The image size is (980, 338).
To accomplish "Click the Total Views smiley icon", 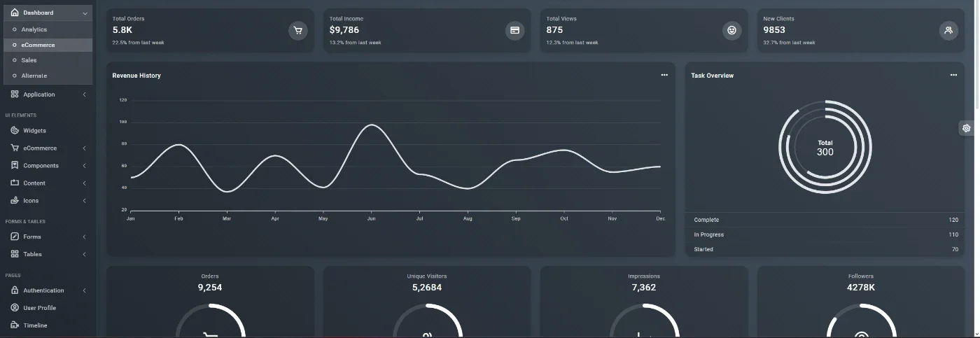I will pos(731,30).
